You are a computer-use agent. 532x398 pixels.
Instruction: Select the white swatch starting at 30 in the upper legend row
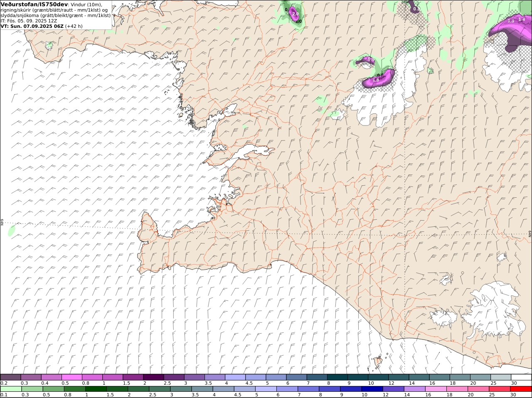[x=522, y=377]
